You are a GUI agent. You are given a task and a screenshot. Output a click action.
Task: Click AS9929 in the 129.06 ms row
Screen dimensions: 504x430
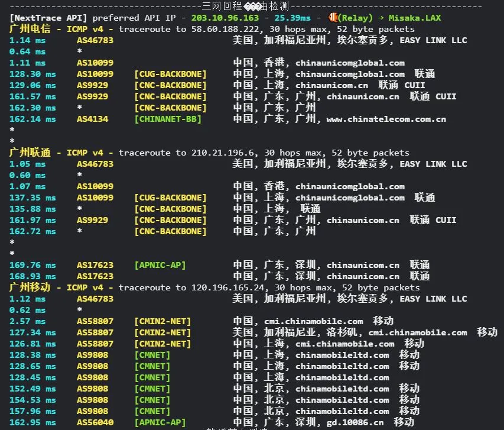[x=92, y=85]
